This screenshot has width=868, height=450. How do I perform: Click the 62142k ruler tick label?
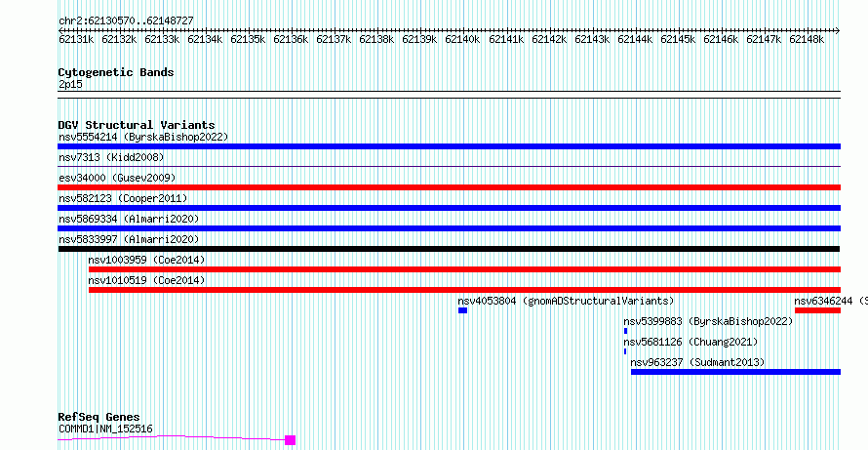point(549,40)
